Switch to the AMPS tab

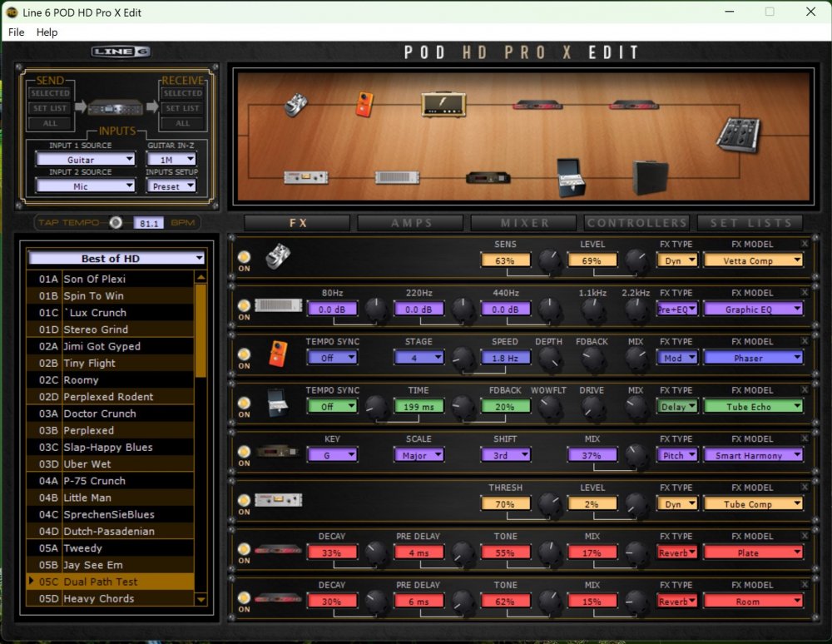click(411, 223)
